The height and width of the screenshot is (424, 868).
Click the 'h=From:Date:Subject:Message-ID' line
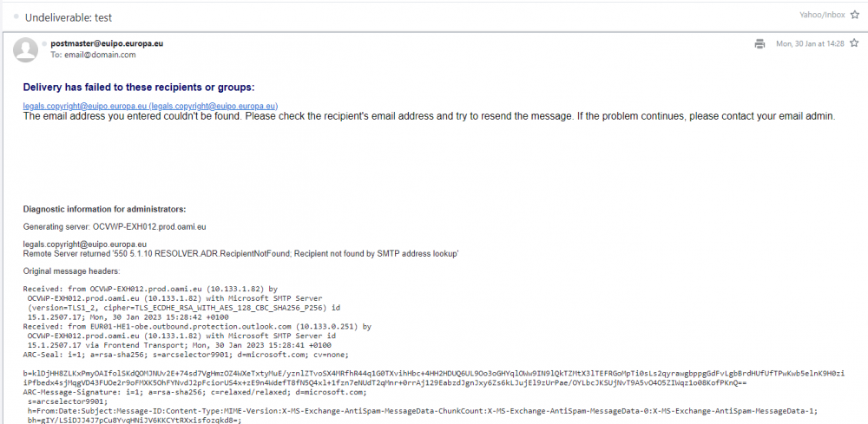click(423, 411)
